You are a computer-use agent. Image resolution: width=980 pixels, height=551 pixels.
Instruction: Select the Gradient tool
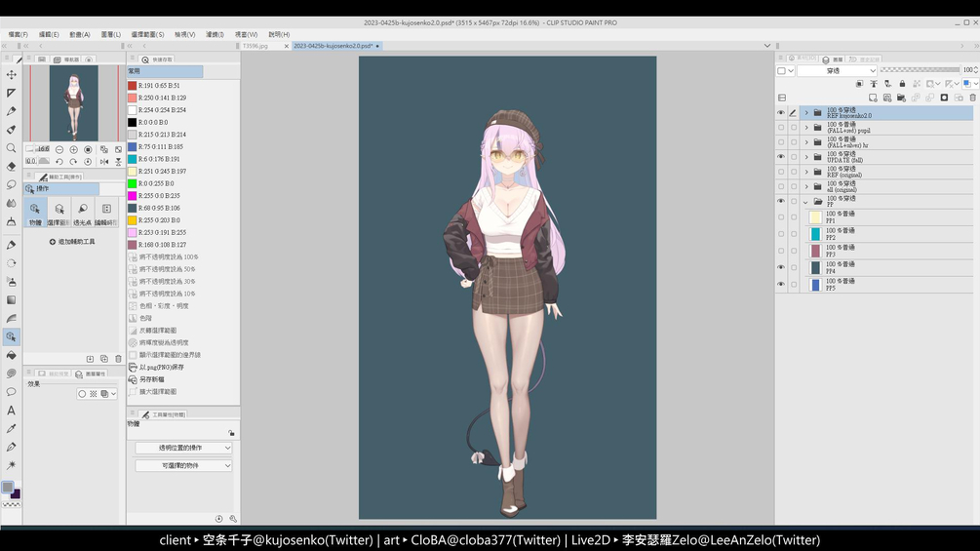click(x=12, y=299)
